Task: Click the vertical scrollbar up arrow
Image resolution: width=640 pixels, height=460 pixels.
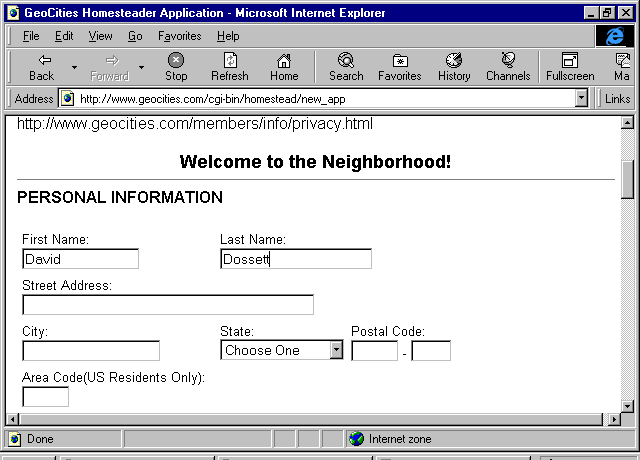Action: tap(627, 122)
